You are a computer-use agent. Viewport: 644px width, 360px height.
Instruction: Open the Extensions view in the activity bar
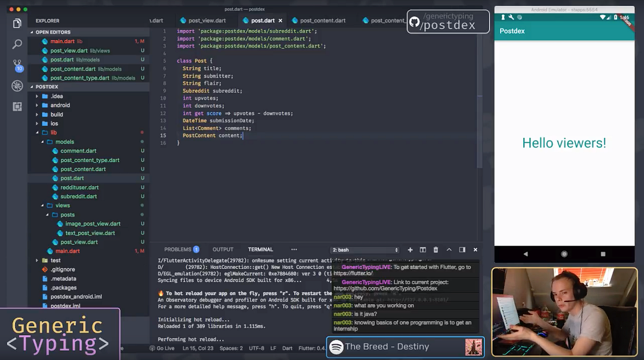click(x=17, y=107)
